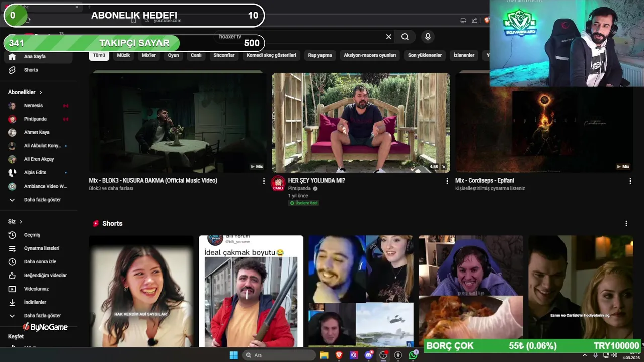Start voice search with microphone
The image size is (644, 362).
point(428,37)
